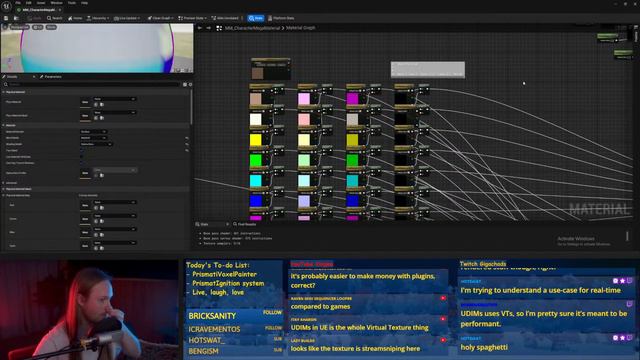Open the Asset menu
This screenshot has height=360, width=640.
coord(41,3)
